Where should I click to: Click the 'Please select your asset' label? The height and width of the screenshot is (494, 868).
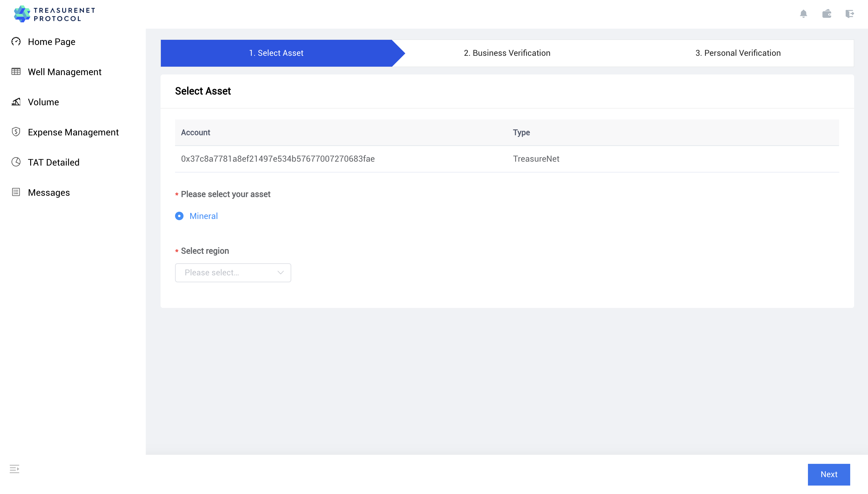(225, 195)
